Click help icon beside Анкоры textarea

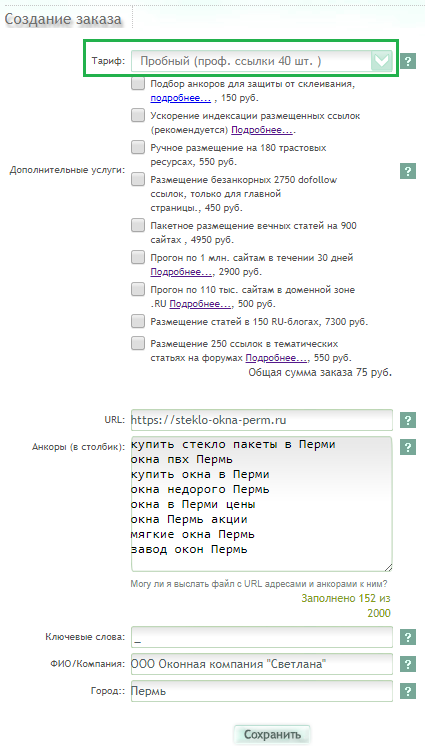coord(408,447)
